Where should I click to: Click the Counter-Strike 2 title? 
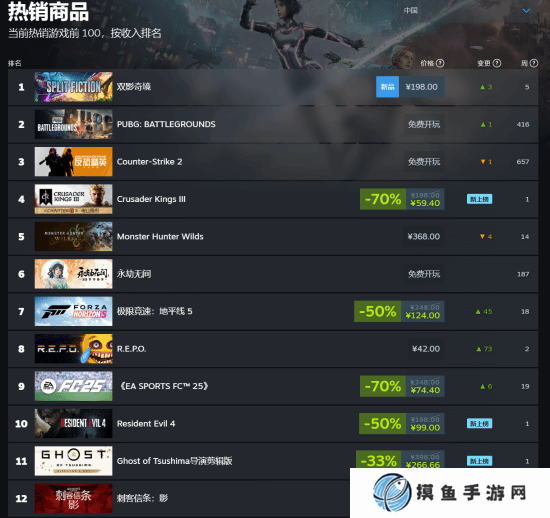[x=149, y=162]
